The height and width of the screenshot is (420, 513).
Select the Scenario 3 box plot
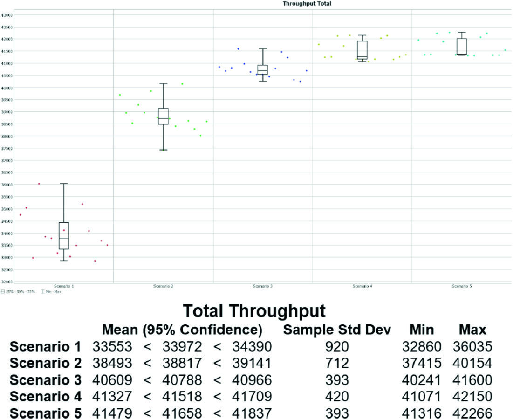point(263,65)
